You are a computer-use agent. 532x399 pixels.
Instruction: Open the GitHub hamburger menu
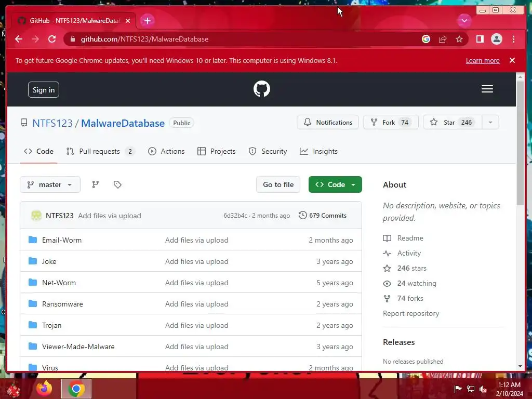(487, 89)
